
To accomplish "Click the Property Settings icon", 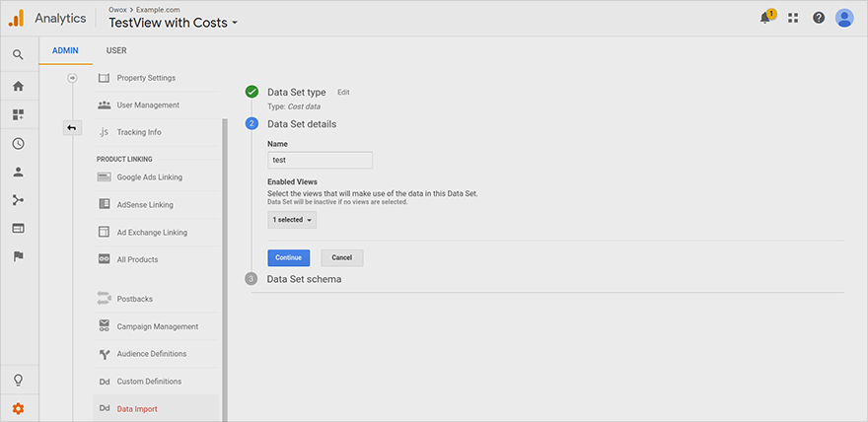I will pos(104,78).
